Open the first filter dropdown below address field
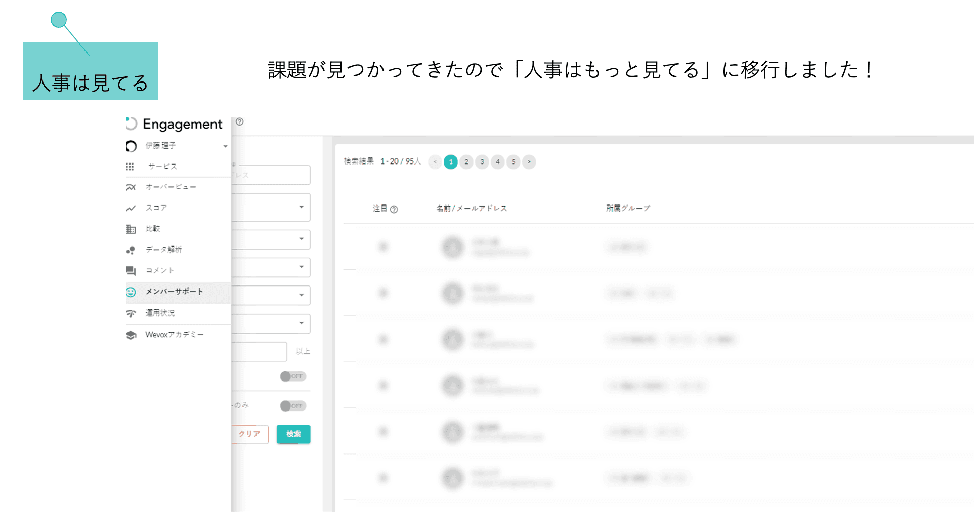 click(x=271, y=207)
